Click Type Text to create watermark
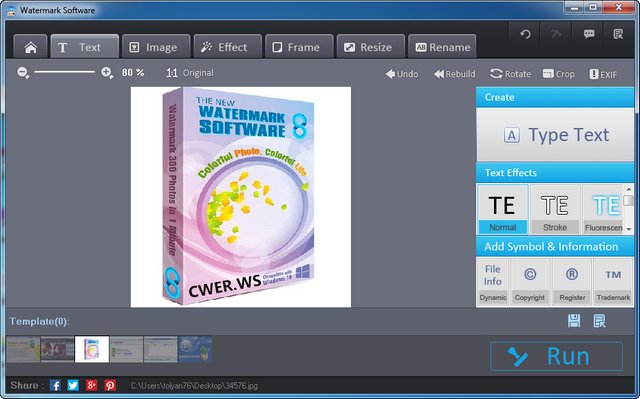 [x=555, y=135]
